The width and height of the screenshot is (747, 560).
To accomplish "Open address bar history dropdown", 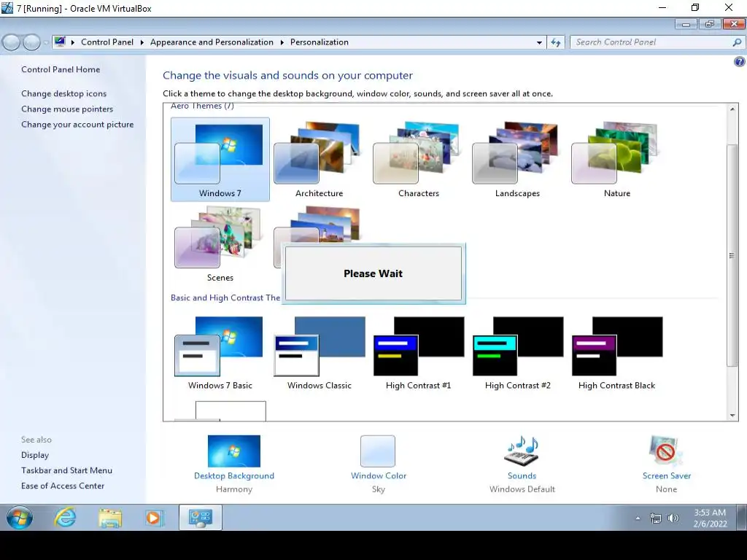I will click(539, 42).
